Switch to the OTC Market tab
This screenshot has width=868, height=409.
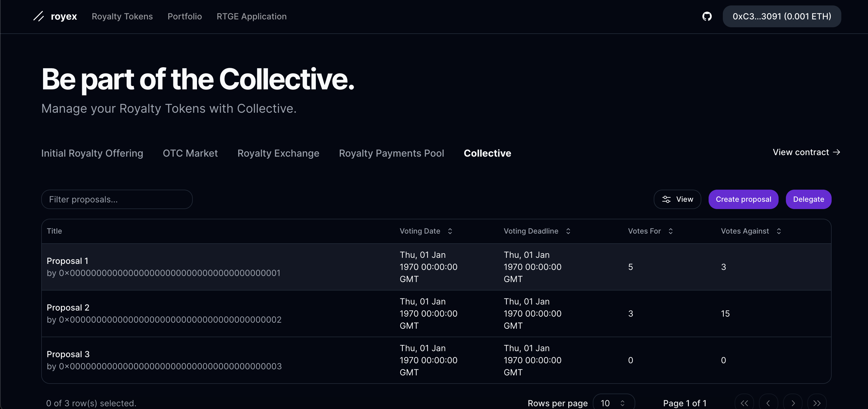190,153
